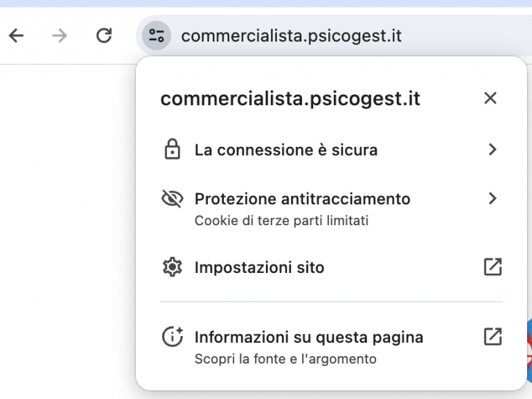Click the site info tune icon
Image resolution: width=532 pixels, height=399 pixels.
coord(157,36)
